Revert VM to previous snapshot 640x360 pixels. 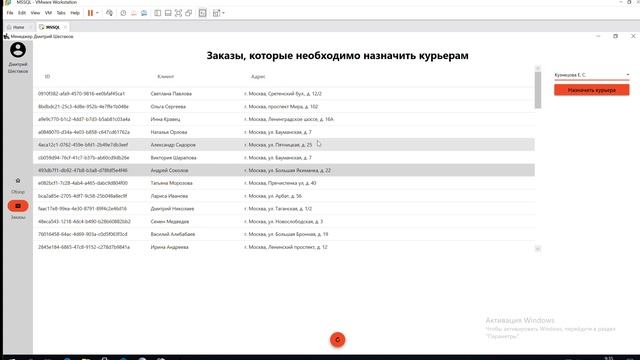[x=133, y=13]
